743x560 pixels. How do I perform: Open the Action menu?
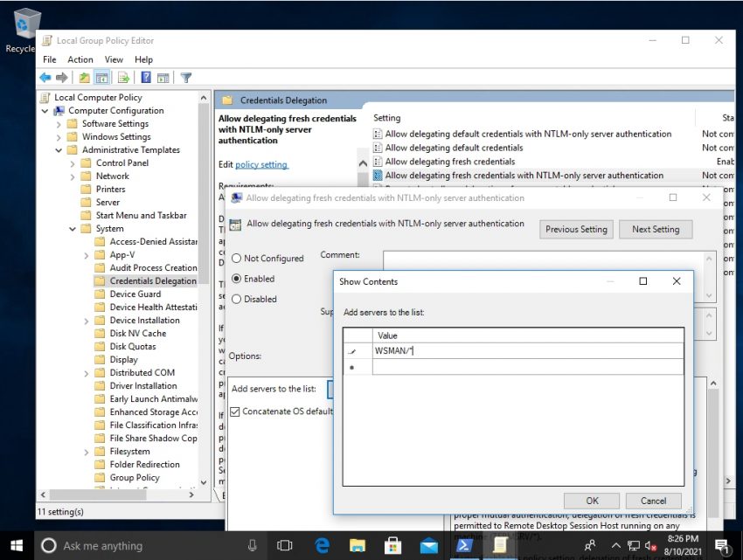[80, 59]
